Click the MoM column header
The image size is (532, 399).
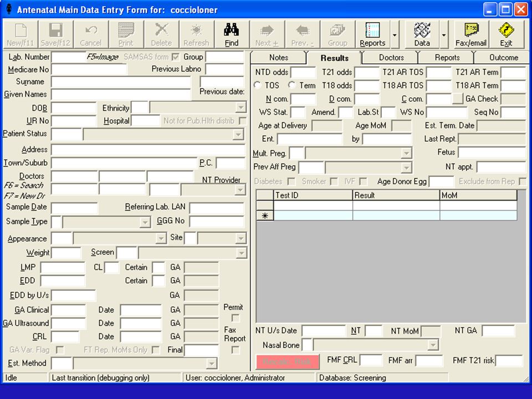pyautogui.click(x=478, y=195)
